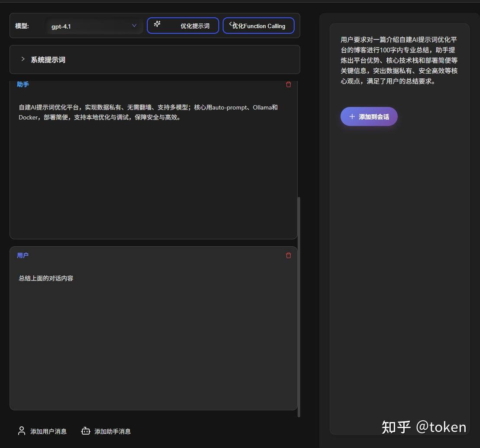Open the gpt-4.1 model dropdown
The image size is (480, 448).
94,26
